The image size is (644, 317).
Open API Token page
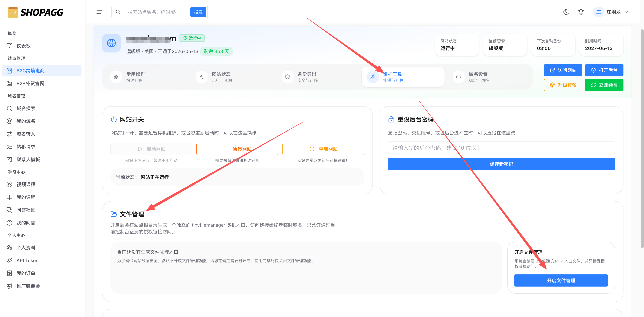(42, 260)
